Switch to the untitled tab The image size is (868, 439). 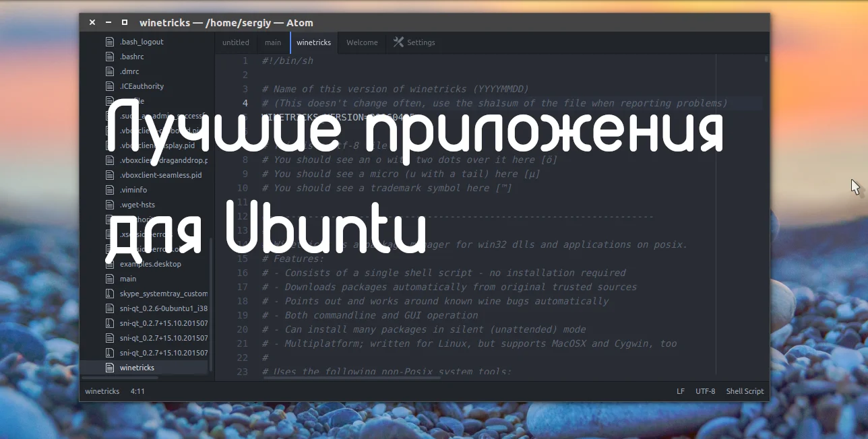click(x=236, y=42)
